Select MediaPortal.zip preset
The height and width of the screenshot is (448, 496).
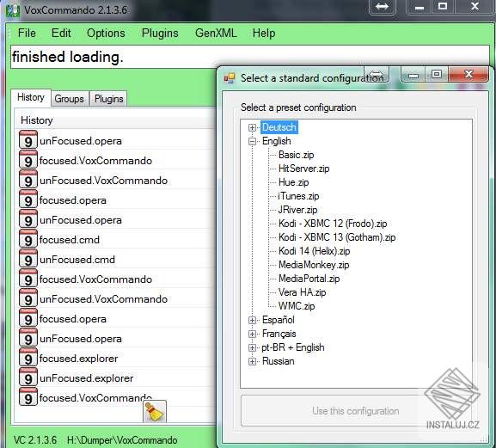[x=309, y=279]
